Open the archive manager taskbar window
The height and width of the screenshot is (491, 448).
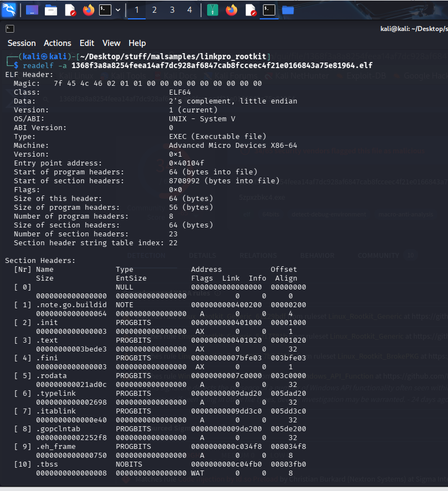click(x=213, y=10)
